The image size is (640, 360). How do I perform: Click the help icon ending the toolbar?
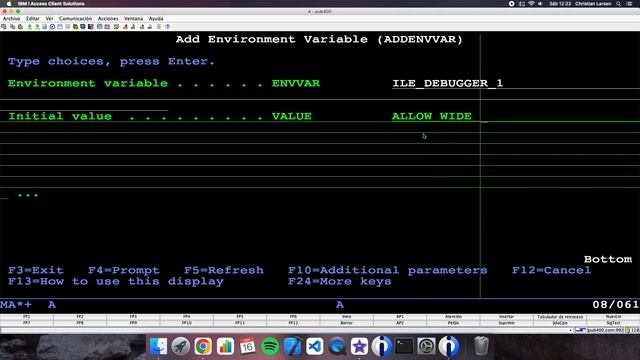coord(167,27)
